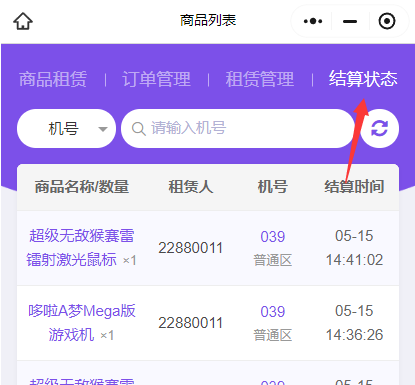This screenshot has height=385, width=415.
Task: Click the purple refresh icon button
Action: point(380,129)
